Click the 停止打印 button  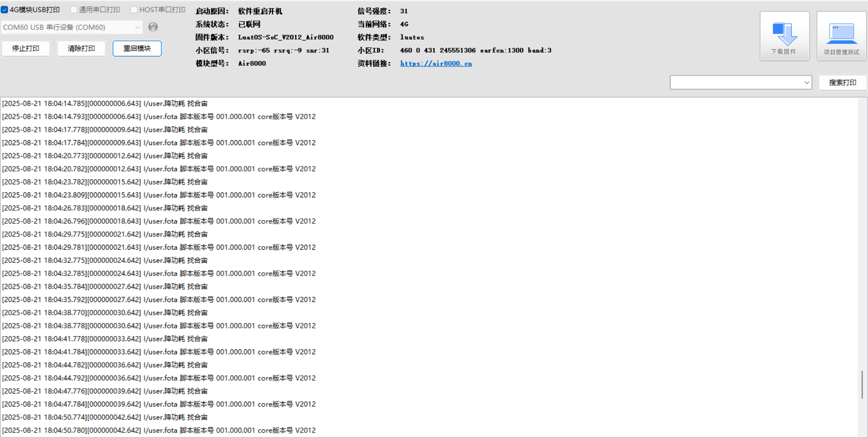click(x=25, y=48)
